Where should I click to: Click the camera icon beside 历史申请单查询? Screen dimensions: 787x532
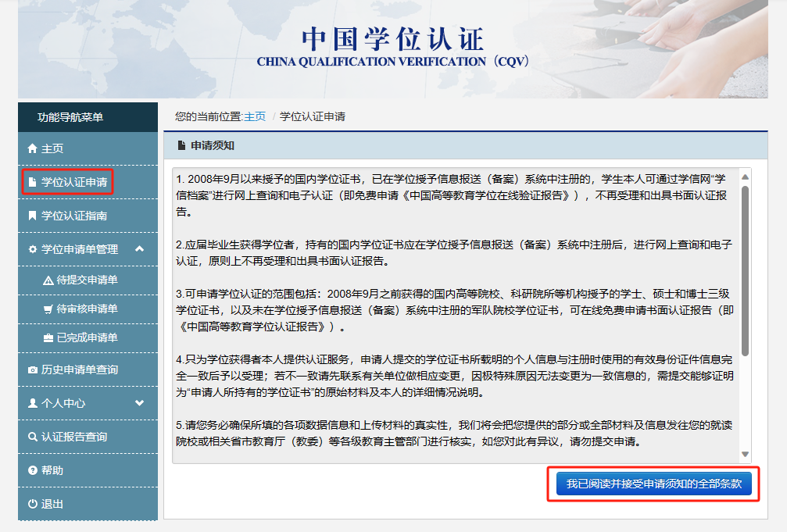(32, 370)
